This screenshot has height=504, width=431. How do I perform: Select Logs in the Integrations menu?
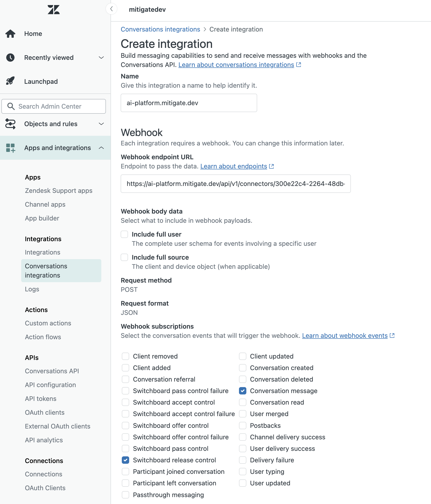32,289
